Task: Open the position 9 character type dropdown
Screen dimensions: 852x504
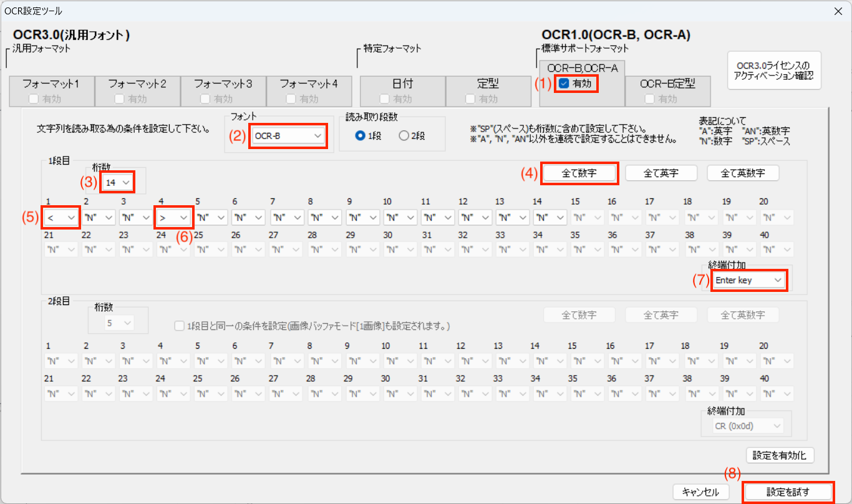Action: point(362,217)
